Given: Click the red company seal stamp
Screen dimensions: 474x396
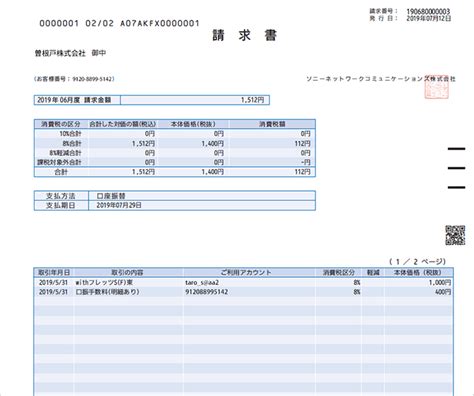Looking at the screenshot, I should (x=436, y=88).
